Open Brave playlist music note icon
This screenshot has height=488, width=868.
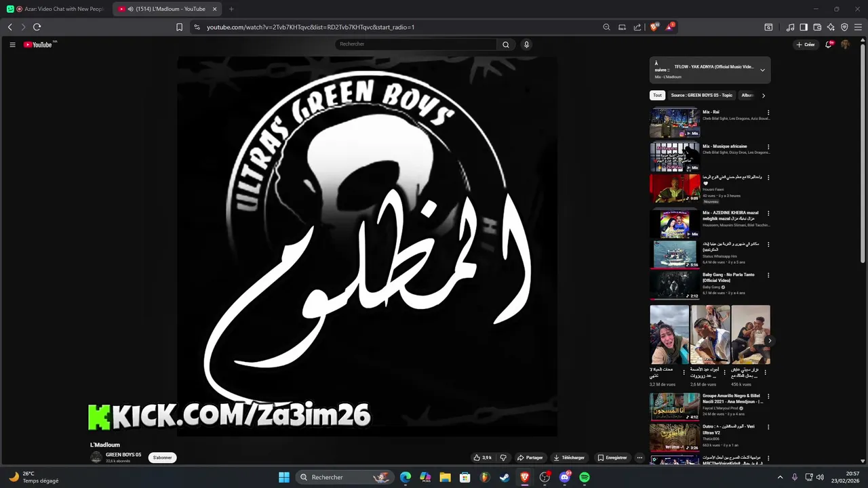pyautogui.click(x=790, y=27)
